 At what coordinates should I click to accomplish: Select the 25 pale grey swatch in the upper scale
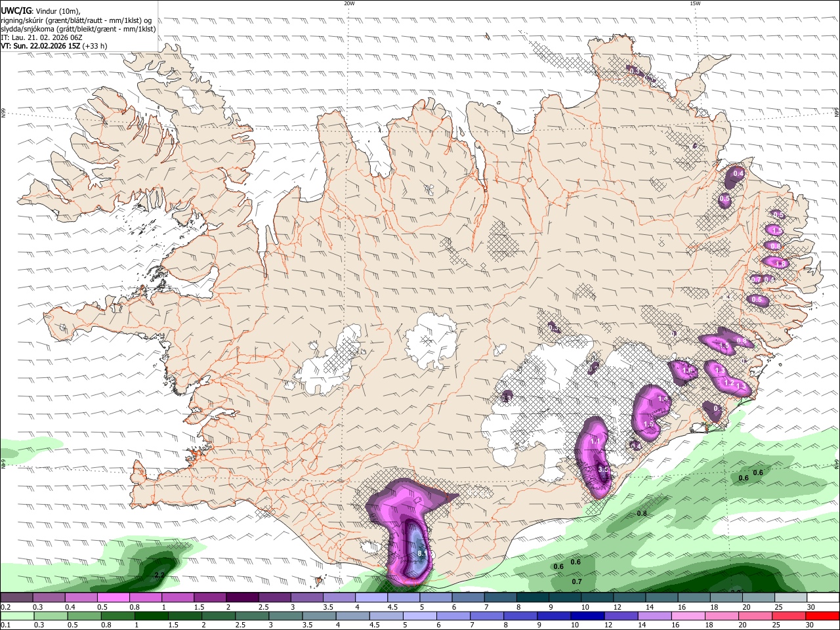[791, 597]
